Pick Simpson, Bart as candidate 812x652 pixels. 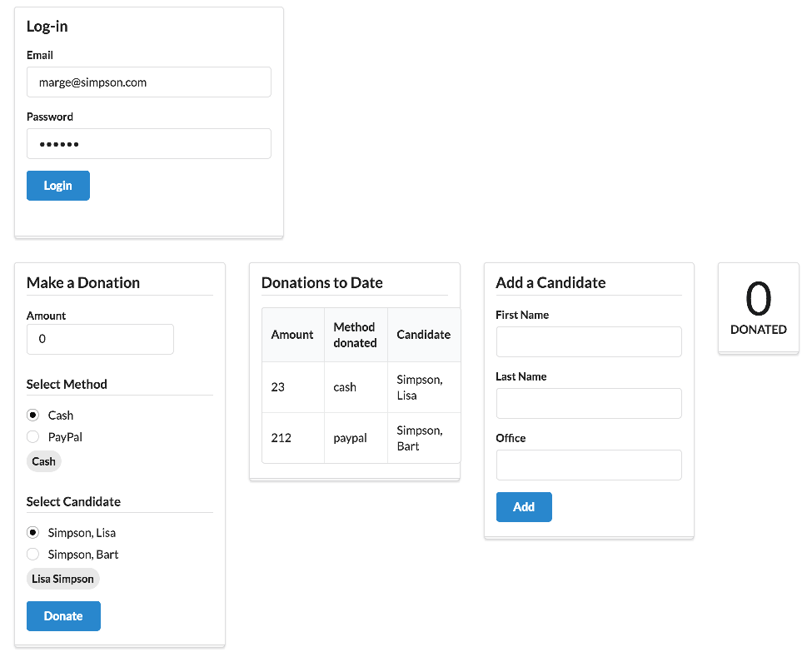tap(33, 555)
